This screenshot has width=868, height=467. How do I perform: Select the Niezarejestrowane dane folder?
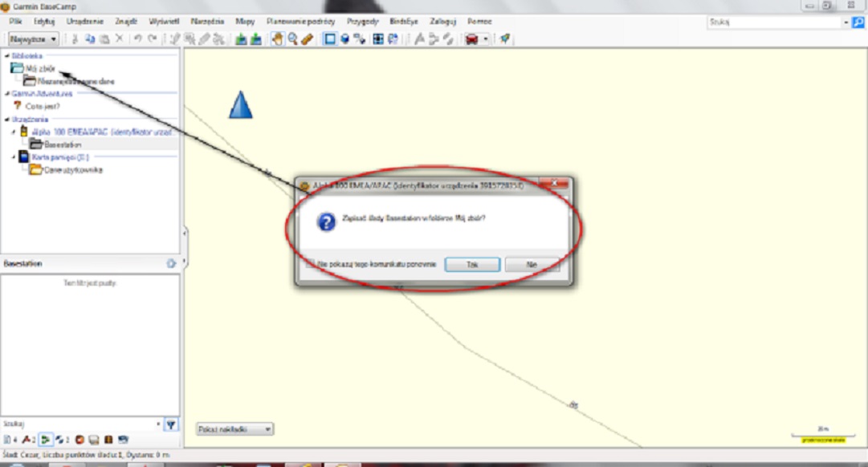[x=75, y=81]
